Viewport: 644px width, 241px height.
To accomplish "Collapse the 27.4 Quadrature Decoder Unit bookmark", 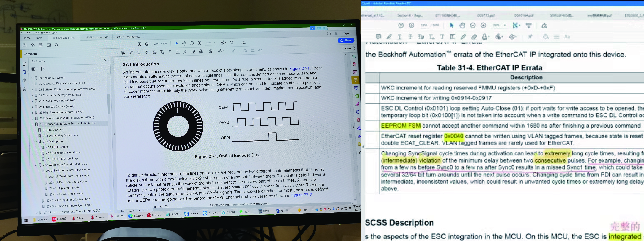I will (36, 165).
